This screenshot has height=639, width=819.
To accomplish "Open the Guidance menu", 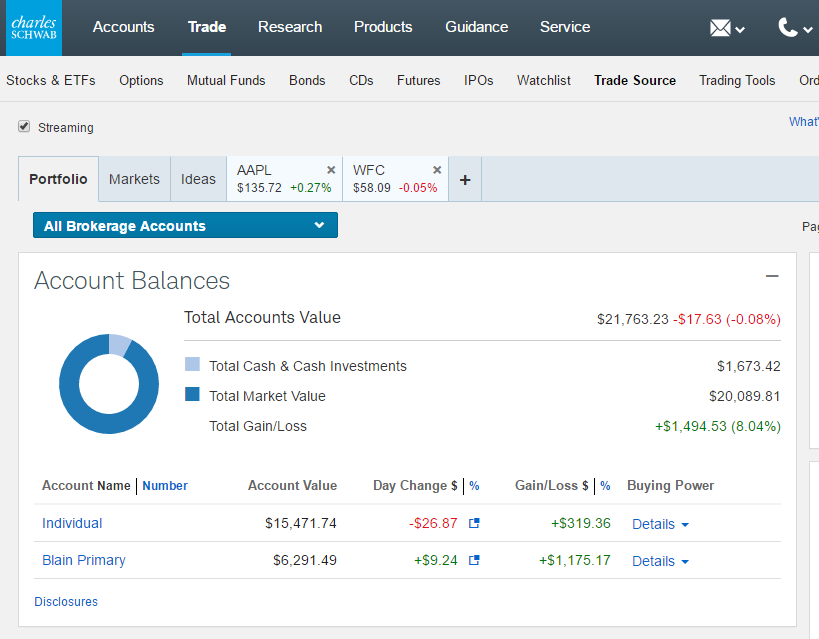I will tap(476, 27).
